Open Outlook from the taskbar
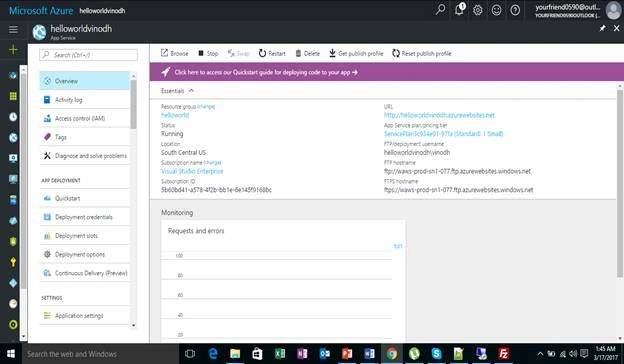This screenshot has height=364, width=624. (324, 354)
